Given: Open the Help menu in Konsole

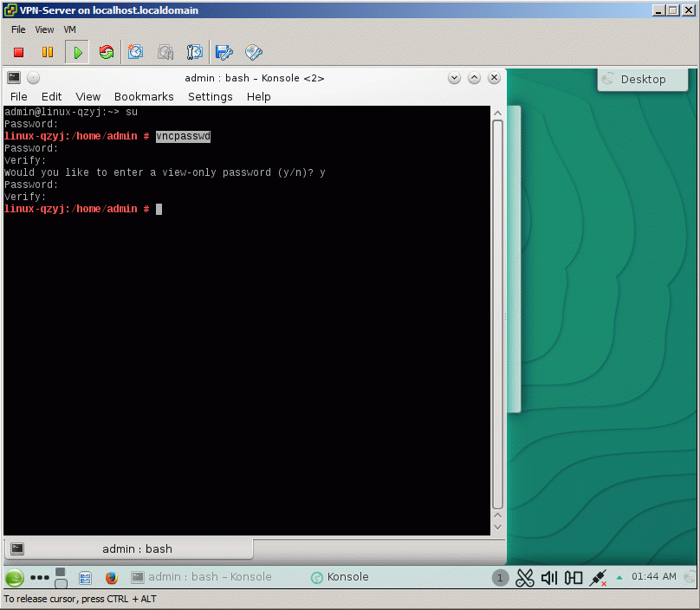Looking at the screenshot, I should coord(258,96).
